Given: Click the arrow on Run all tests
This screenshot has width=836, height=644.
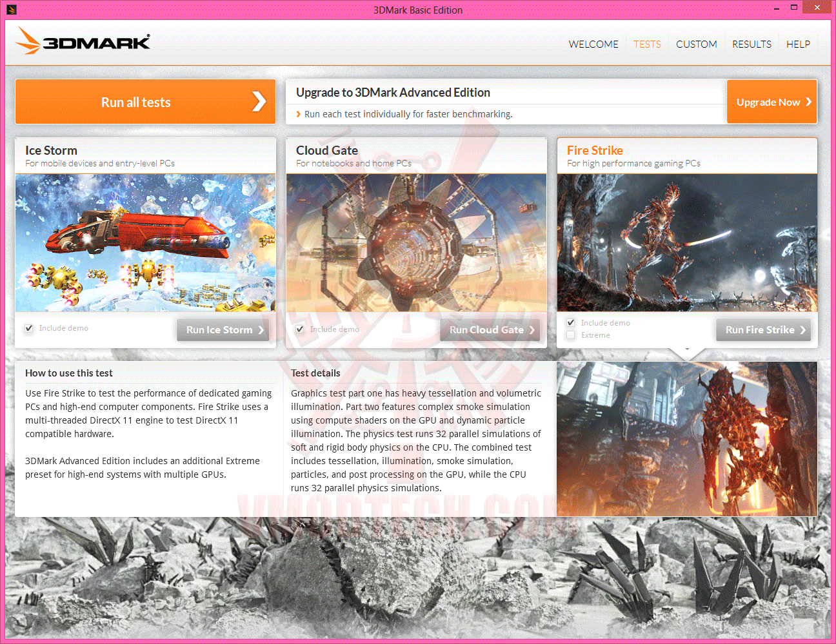Looking at the screenshot, I should click(x=259, y=101).
